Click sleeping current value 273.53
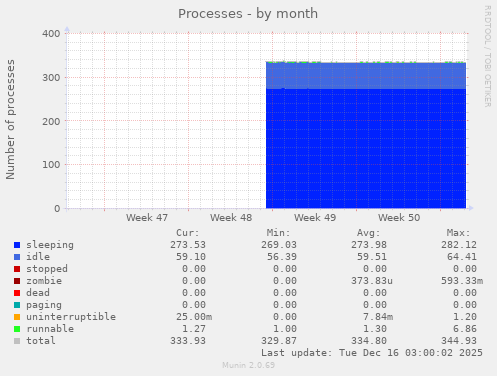 click(188, 245)
